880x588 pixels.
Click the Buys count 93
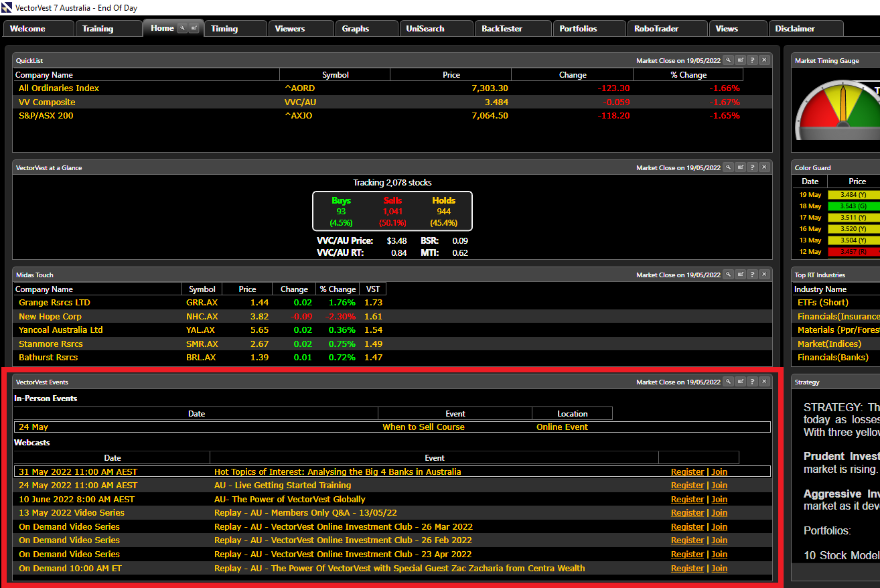(x=342, y=212)
